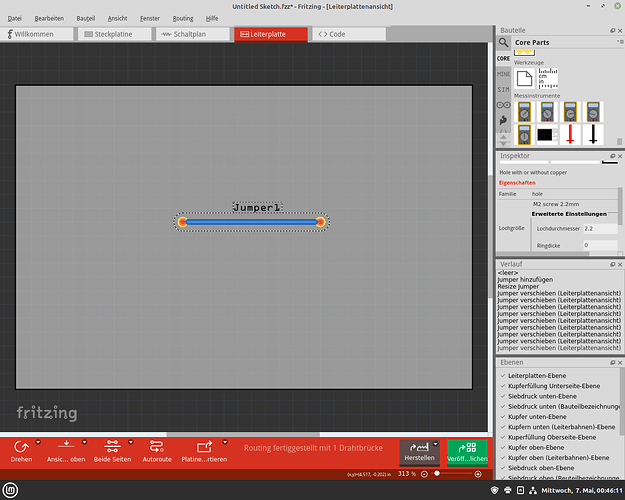Select 'Resize Jumper' history entry
The height and width of the screenshot is (500, 625).
[518, 286]
